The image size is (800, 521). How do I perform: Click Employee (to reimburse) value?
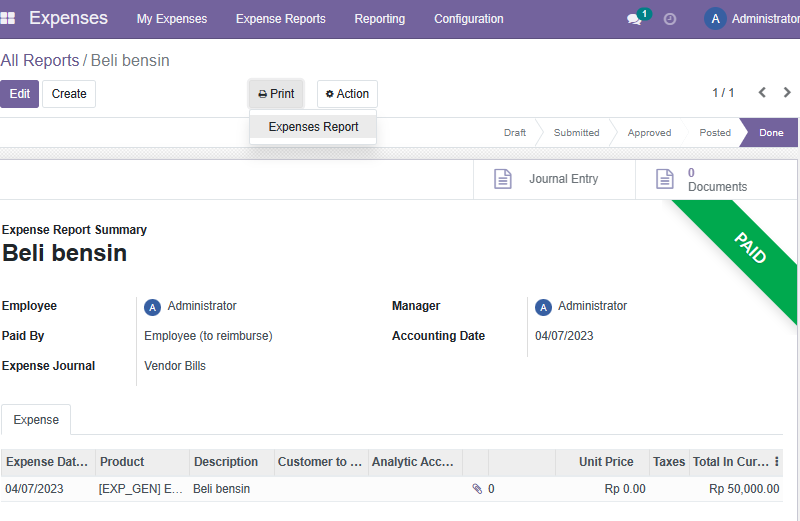pyautogui.click(x=208, y=336)
